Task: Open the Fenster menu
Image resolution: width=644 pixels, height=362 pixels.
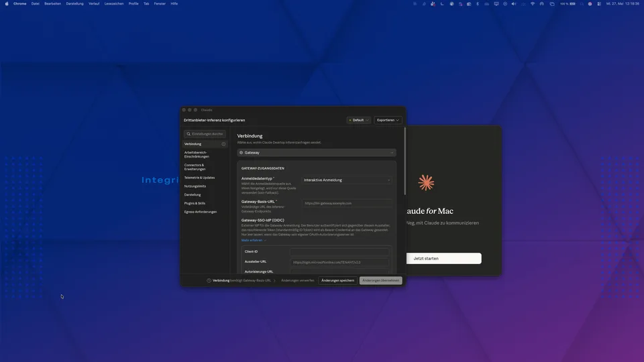Action: tap(160, 4)
